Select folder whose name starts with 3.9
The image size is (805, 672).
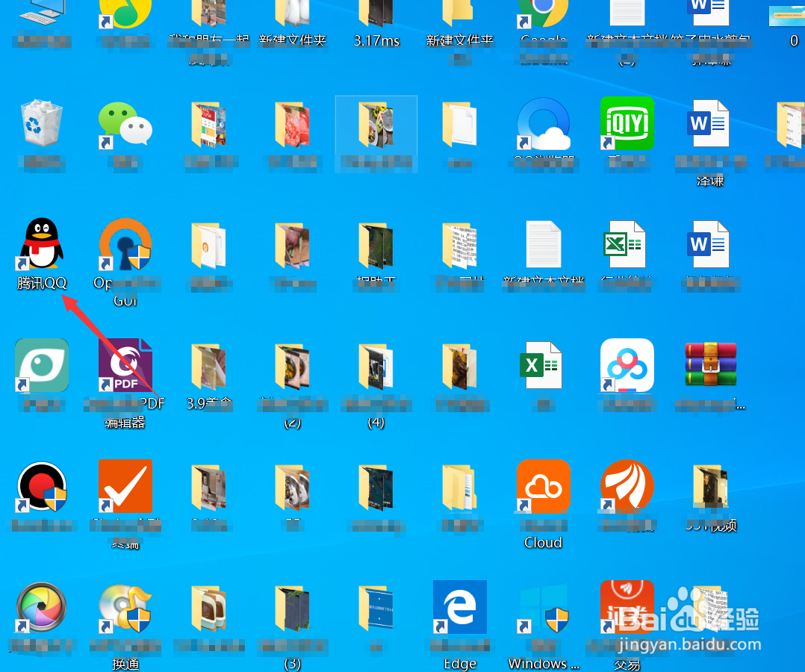pyautogui.click(x=208, y=366)
